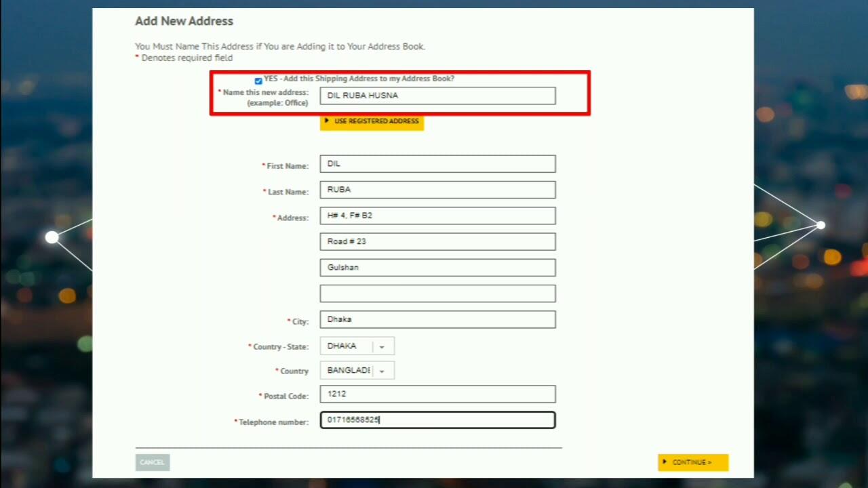Select the City field containing Dhaka

tap(437, 319)
